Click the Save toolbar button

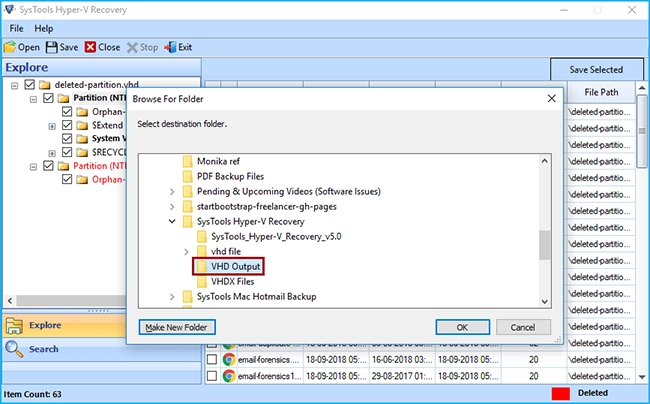point(62,47)
